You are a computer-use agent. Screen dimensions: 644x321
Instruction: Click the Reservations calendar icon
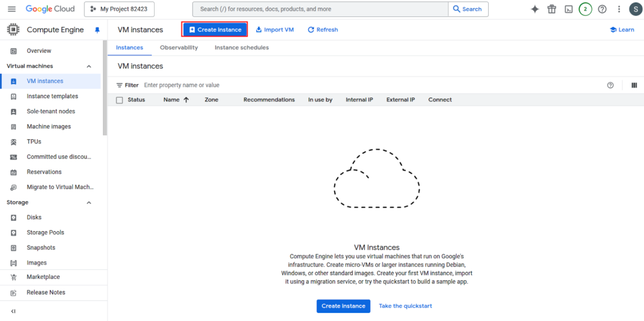tap(14, 172)
